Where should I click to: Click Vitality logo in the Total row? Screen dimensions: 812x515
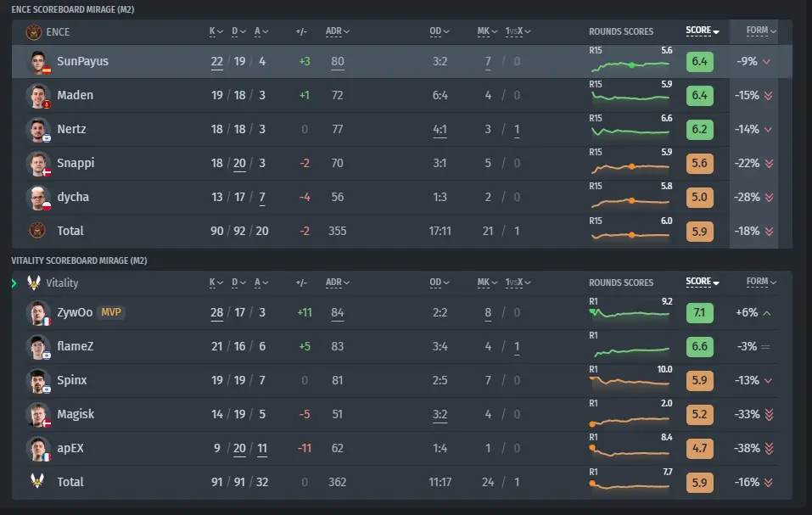(x=37, y=481)
